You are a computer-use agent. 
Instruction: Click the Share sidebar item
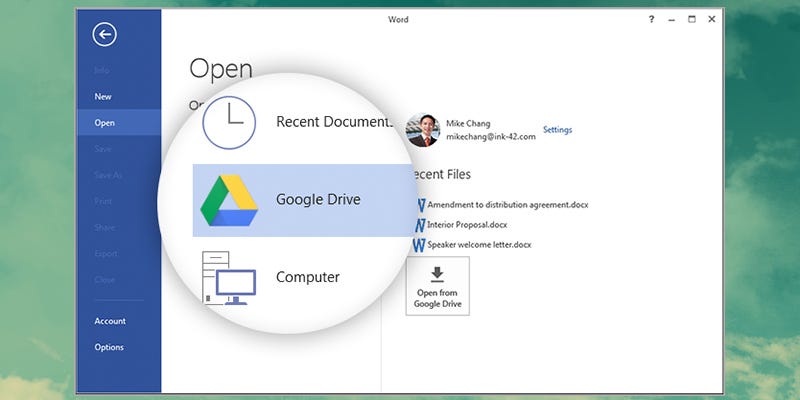(x=105, y=228)
